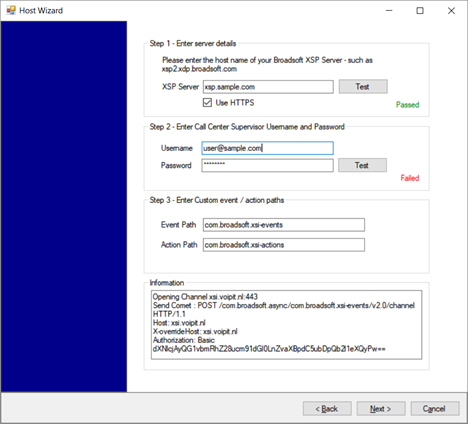The image size is (468, 424).
Task: Go to the next wizard page
Action: 381,409
